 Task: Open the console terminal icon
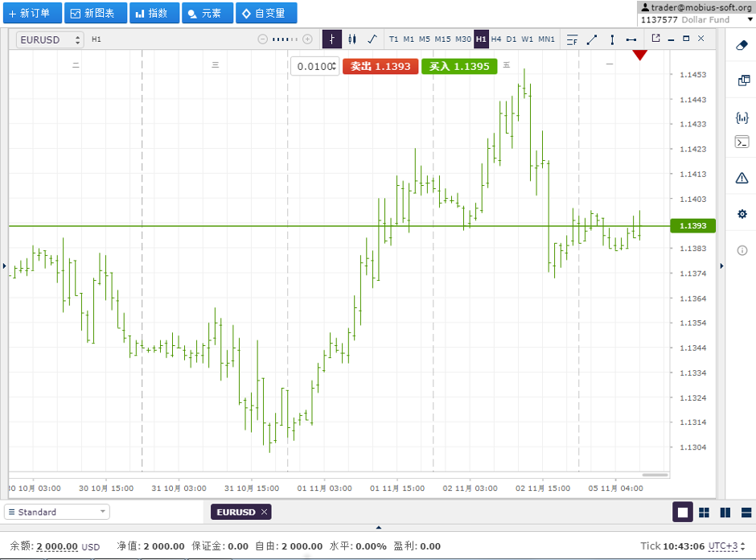[742, 142]
